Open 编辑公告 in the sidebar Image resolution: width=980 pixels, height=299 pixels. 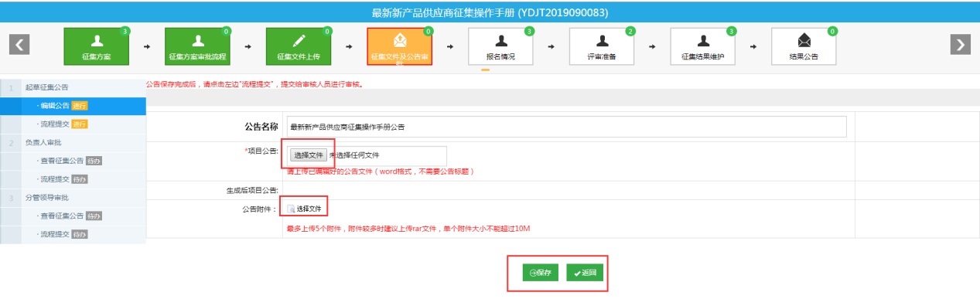pyautogui.click(x=73, y=106)
